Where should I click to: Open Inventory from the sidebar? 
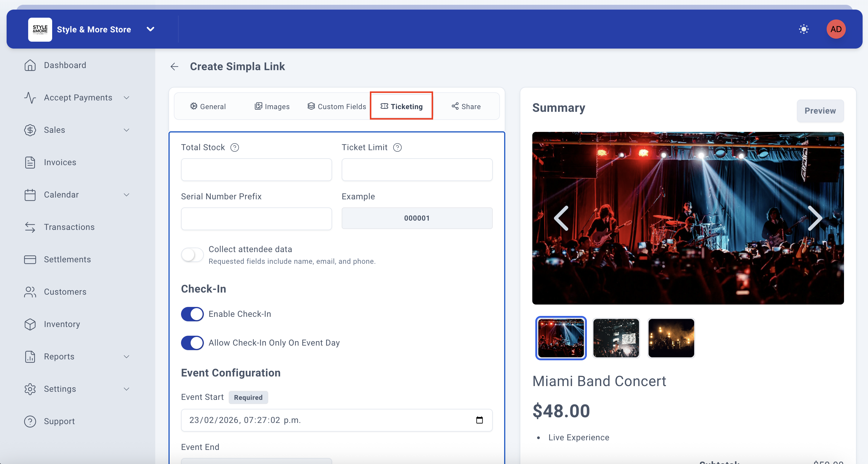click(62, 324)
